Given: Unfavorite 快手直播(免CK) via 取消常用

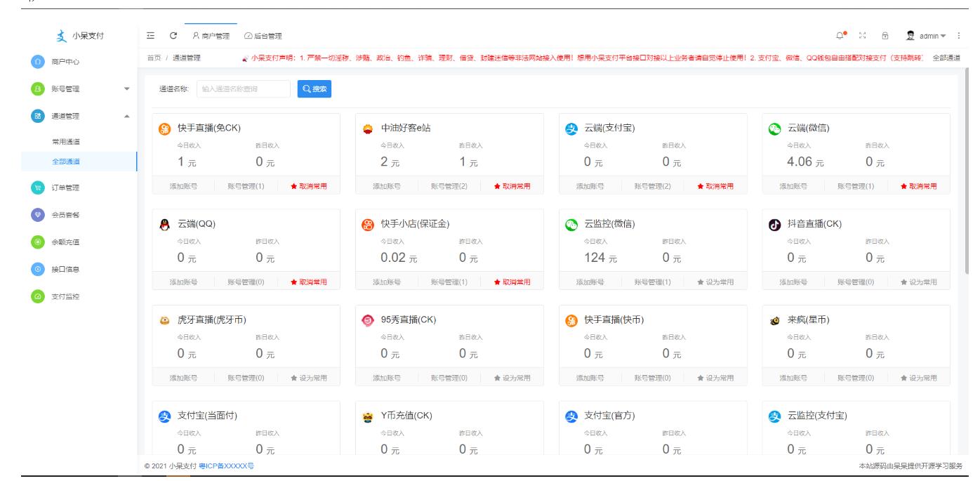Looking at the screenshot, I should [309, 186].
